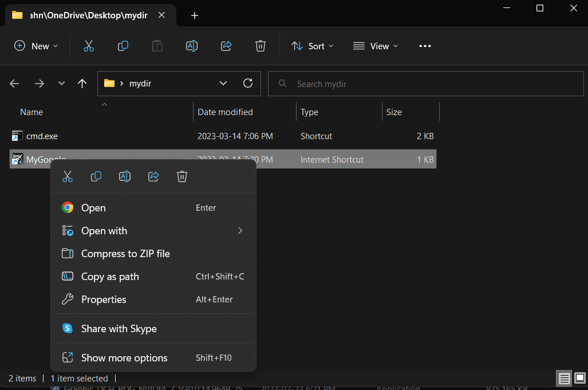
Task: Rename the shortcut using the toolbar icon
Action: coord(192,46)
